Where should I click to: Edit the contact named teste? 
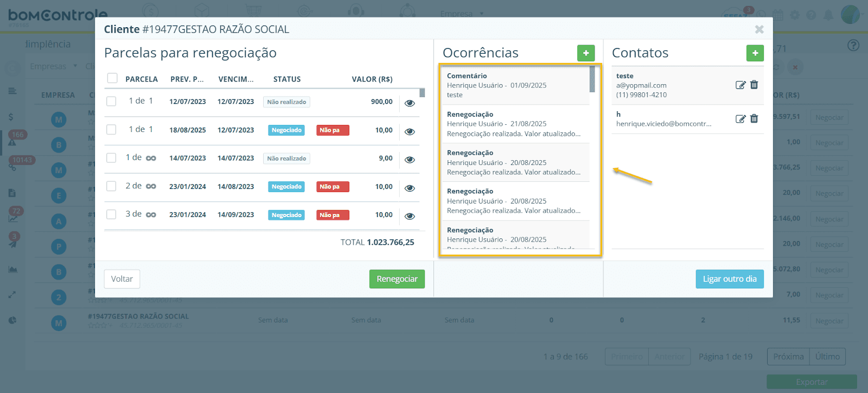[x=741, y=85]
